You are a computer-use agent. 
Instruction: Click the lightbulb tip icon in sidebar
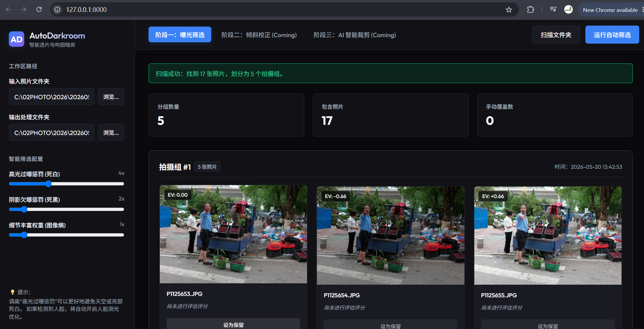pyautogui.click(x=13, y=292)
